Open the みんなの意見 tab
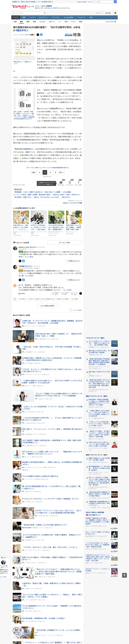This screenshot has width=129, height=644. (68, 17)
